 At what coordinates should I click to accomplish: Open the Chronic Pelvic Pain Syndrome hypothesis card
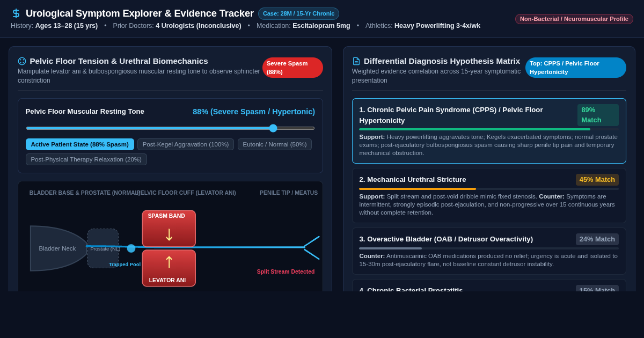click(x=489, y=131)
